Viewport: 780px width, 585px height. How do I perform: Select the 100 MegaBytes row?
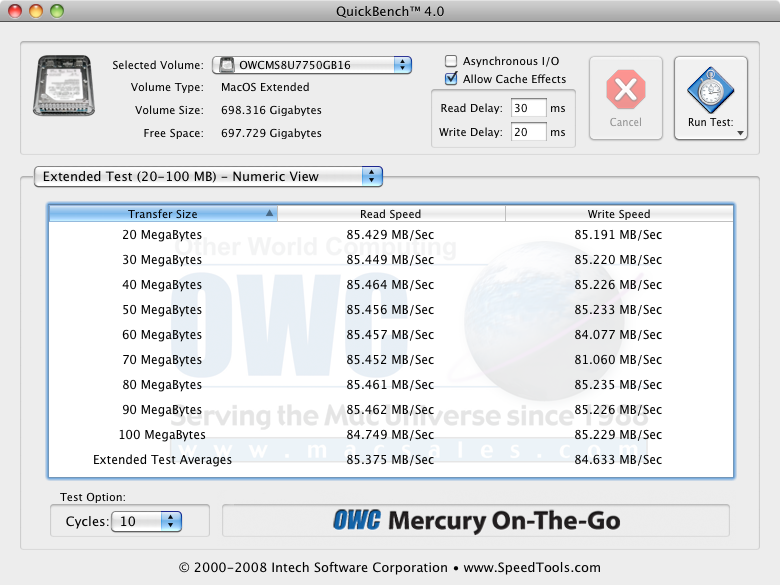[x=390, y=435]
